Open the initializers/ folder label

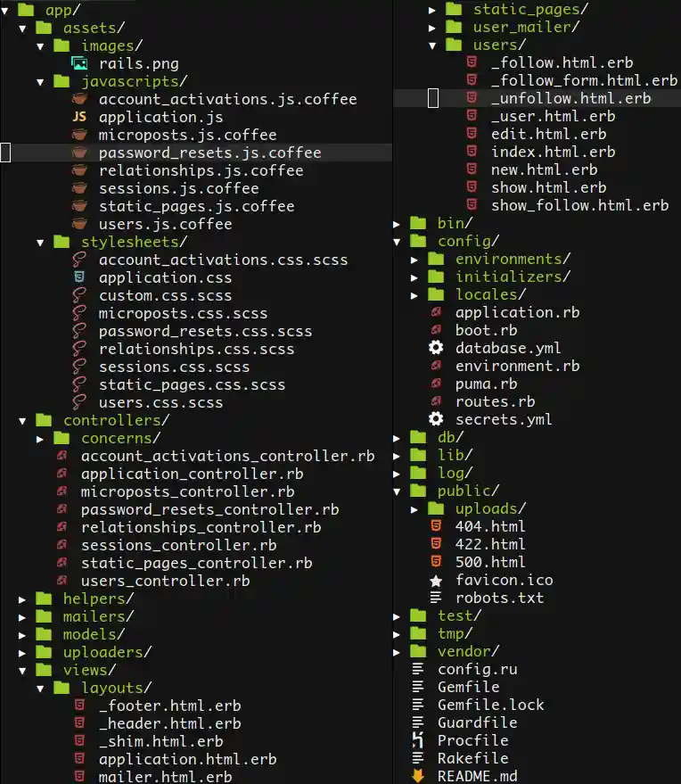click(513, 276)
